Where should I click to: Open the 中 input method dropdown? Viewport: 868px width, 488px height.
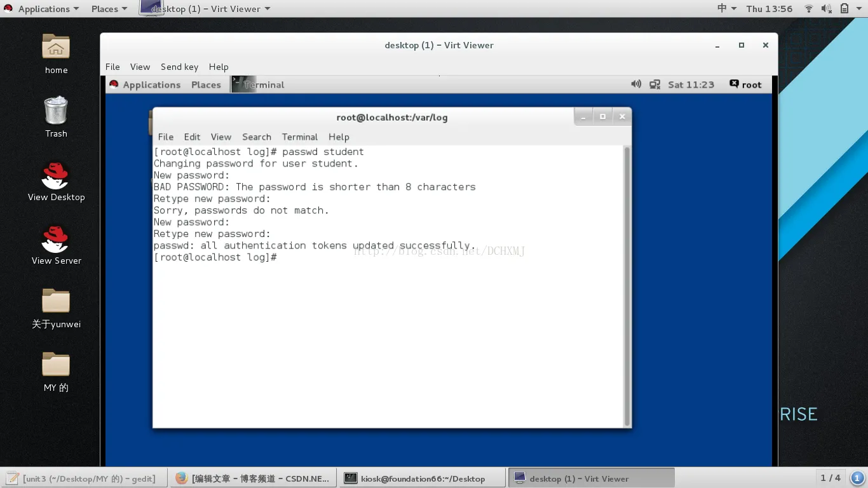pos(727,9)
